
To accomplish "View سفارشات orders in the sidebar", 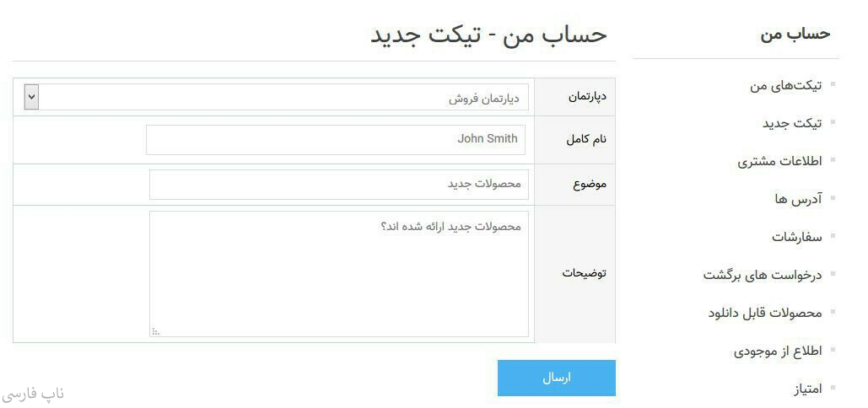I will point(795,237).
